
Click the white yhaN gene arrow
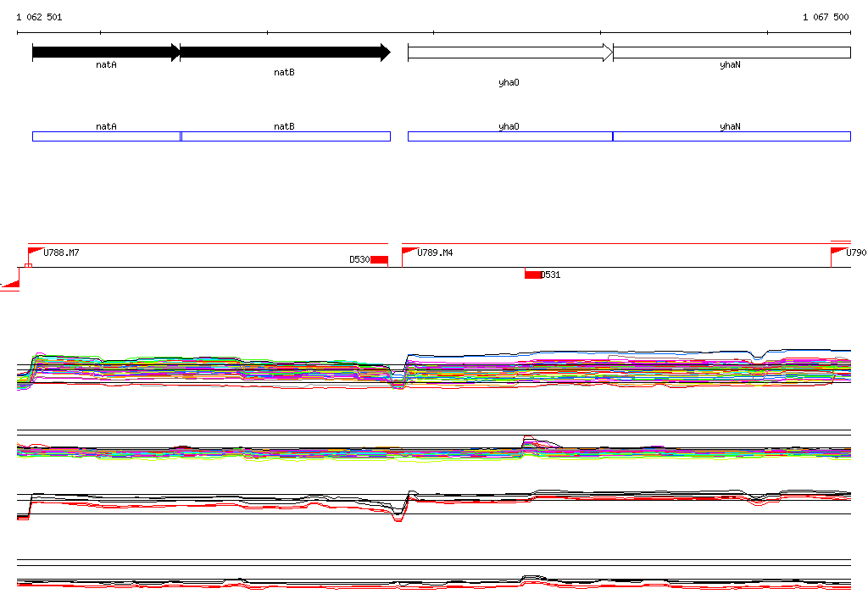732,53
